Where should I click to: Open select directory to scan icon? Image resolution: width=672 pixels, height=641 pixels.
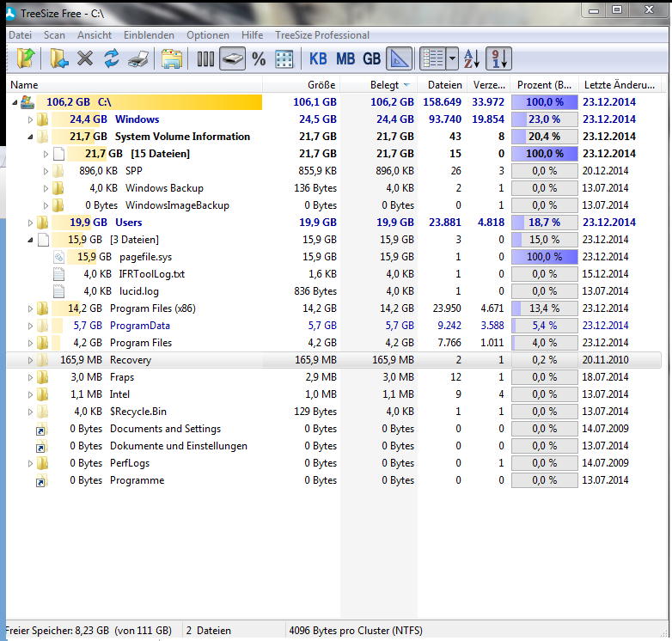pos(58,58)
